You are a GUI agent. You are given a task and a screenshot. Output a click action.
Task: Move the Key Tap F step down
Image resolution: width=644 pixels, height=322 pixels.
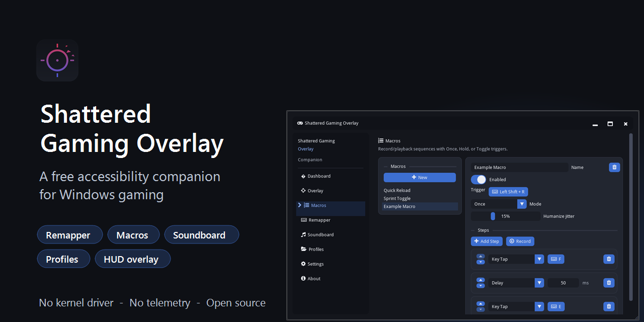(x=480, y=262)
